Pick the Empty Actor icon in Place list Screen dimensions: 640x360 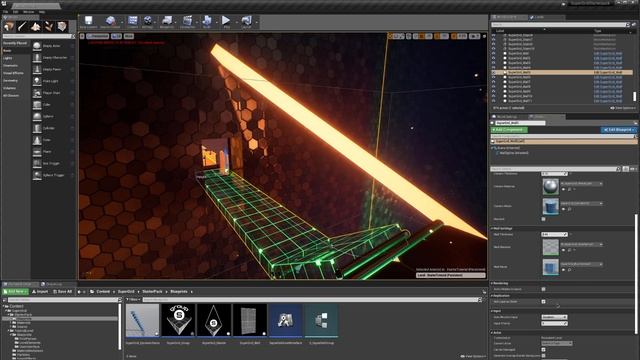37,46
